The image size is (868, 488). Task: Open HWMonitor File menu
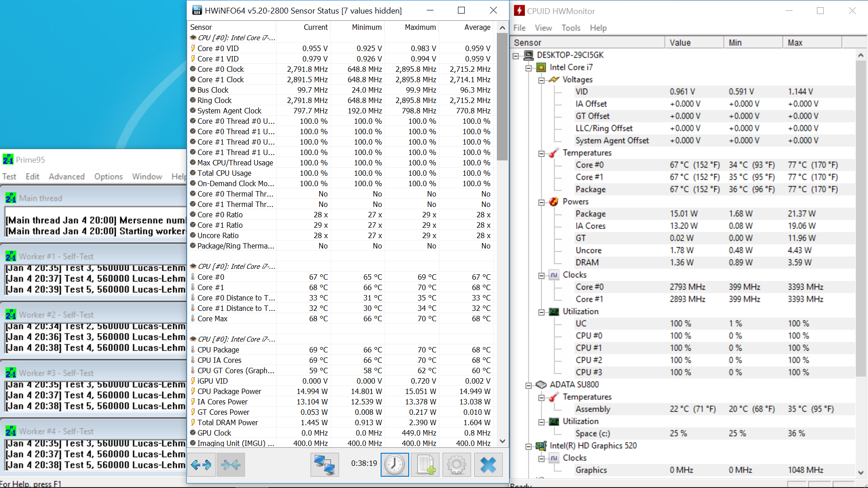[519, 28]
